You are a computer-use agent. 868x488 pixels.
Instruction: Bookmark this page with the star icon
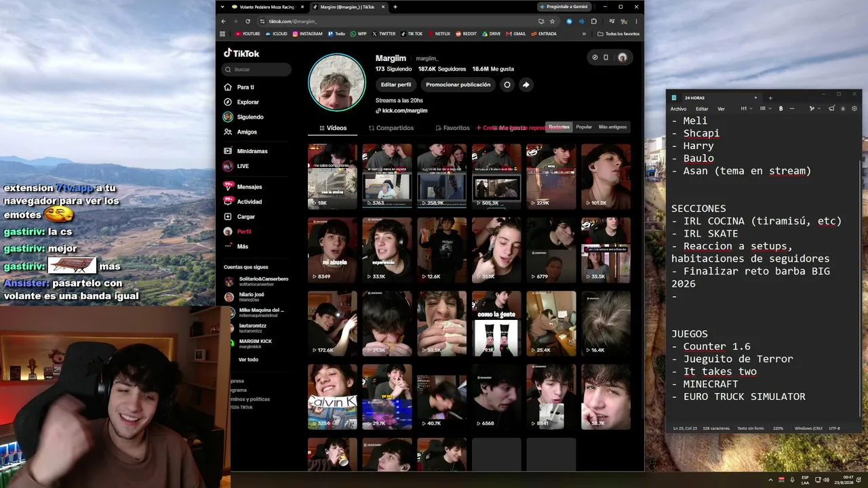[553, 21]
